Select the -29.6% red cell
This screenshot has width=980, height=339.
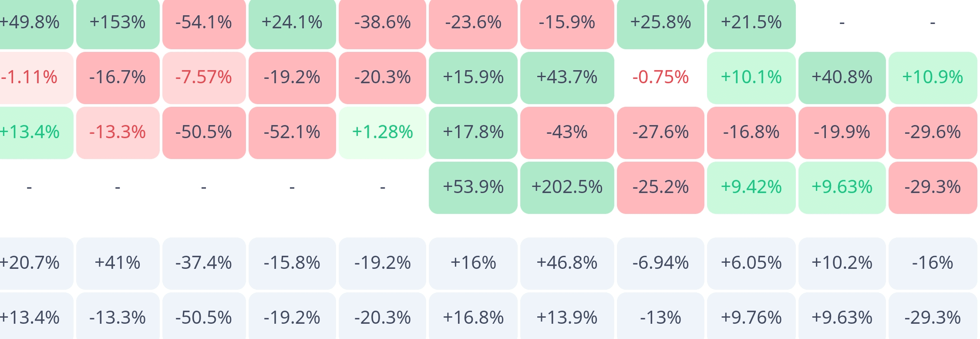point(933,132)
